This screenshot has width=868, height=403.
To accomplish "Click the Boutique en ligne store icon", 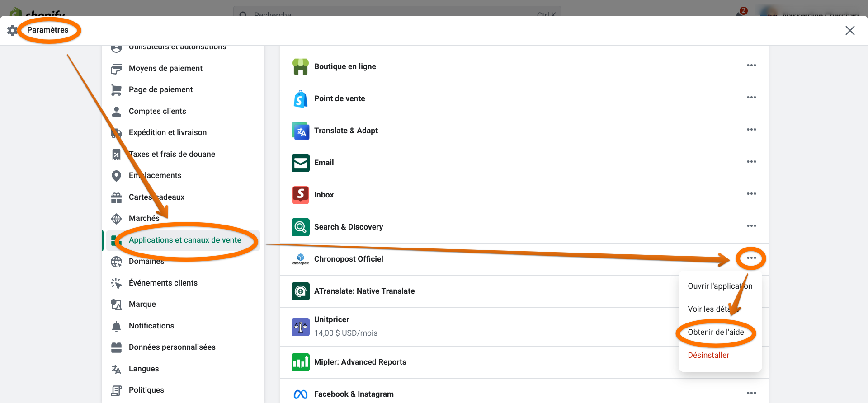I will (301, 67).
